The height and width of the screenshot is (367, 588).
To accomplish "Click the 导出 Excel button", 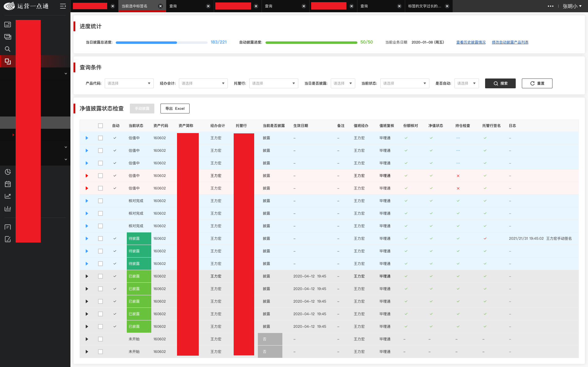I will tap(175, 109).
